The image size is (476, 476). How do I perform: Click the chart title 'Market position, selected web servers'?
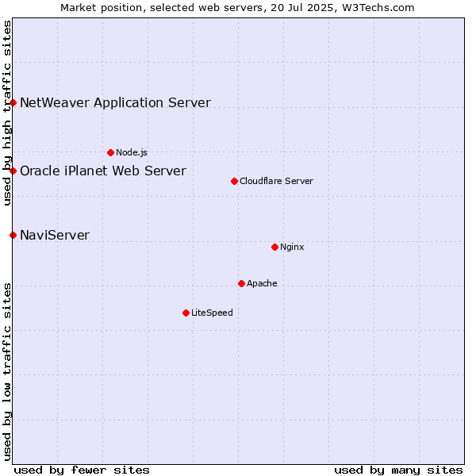tap(162, 8)
